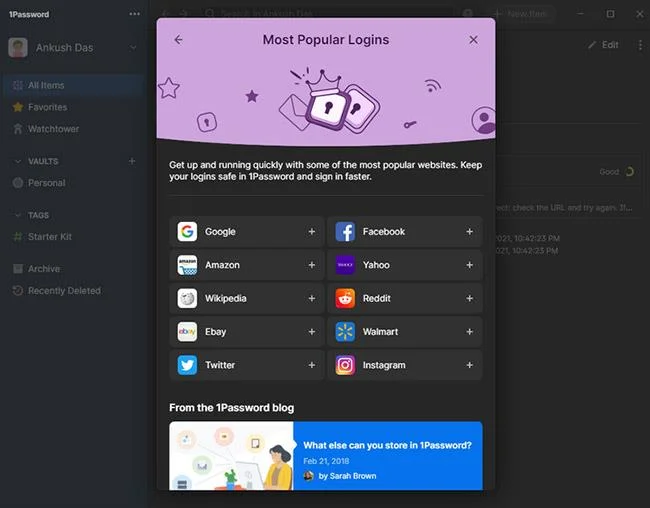Add a new vault with plus icon

tap(132, 161)
